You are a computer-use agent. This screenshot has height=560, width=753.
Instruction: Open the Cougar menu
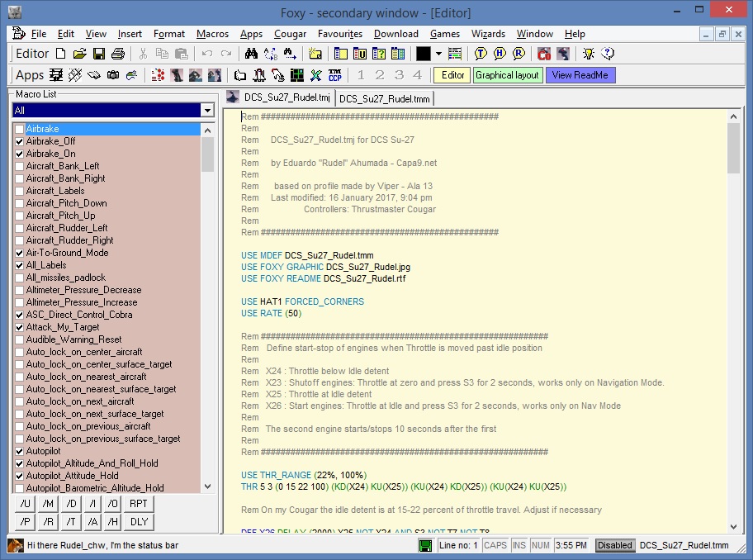[290, 34]
